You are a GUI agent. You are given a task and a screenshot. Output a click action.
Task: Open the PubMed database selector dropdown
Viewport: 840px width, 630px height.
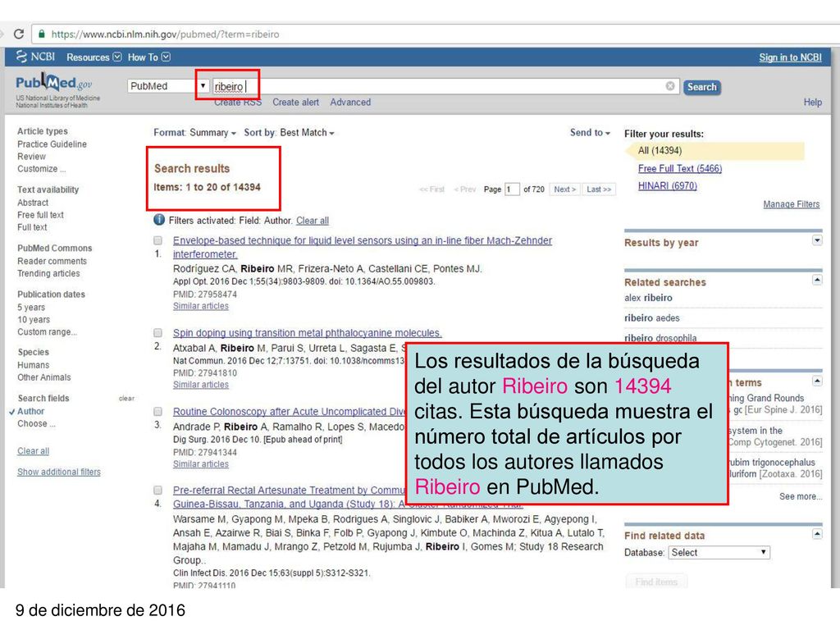[x=167, y=85]
